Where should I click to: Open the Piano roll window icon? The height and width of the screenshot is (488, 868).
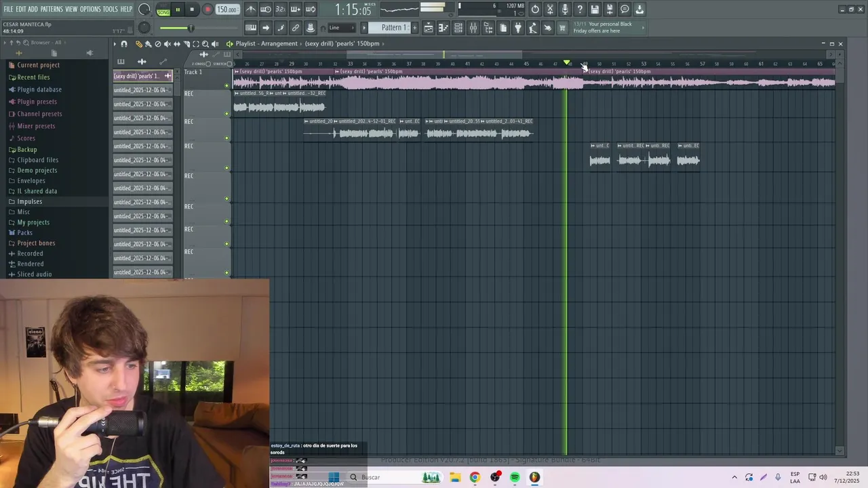pyautogui.click(x=443, y=28)
